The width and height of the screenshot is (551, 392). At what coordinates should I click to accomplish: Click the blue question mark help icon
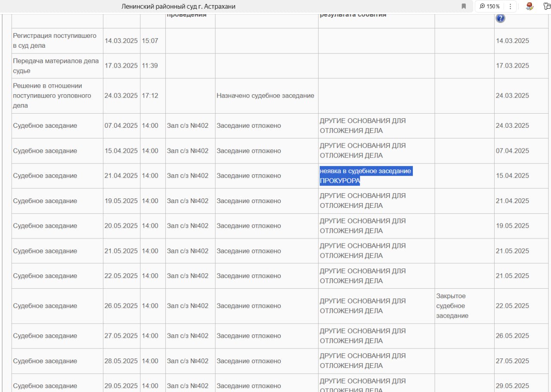(500, 19)
